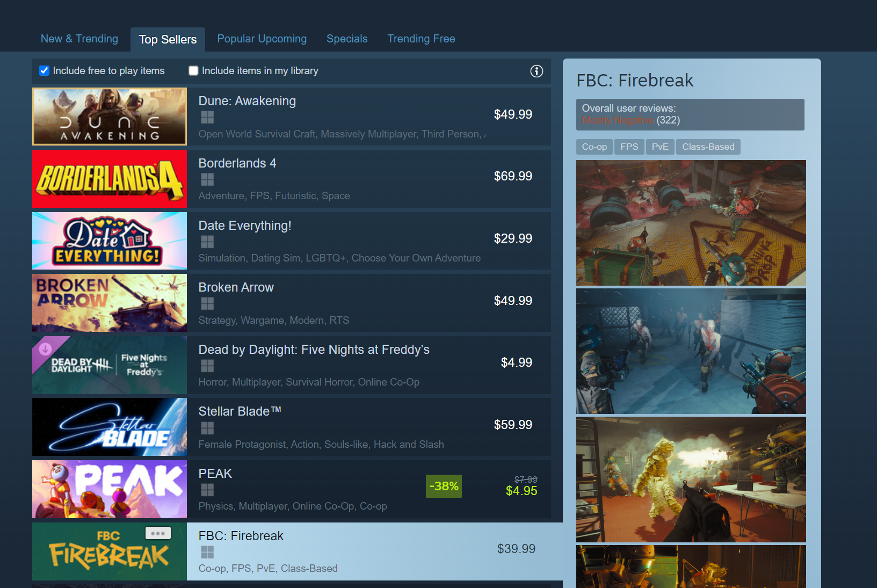Viewport: 877px width, 588px height.
Task: Select the PvE tag in preview panel
Action: click(660, 147)
